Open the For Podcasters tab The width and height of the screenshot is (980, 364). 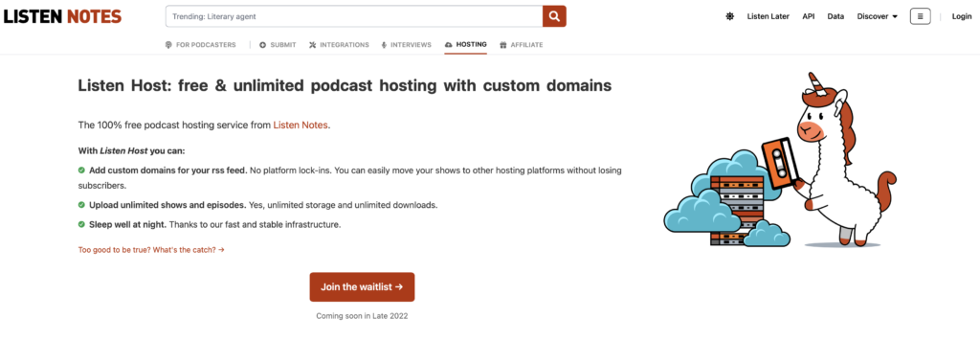click(x=201, y=45)
